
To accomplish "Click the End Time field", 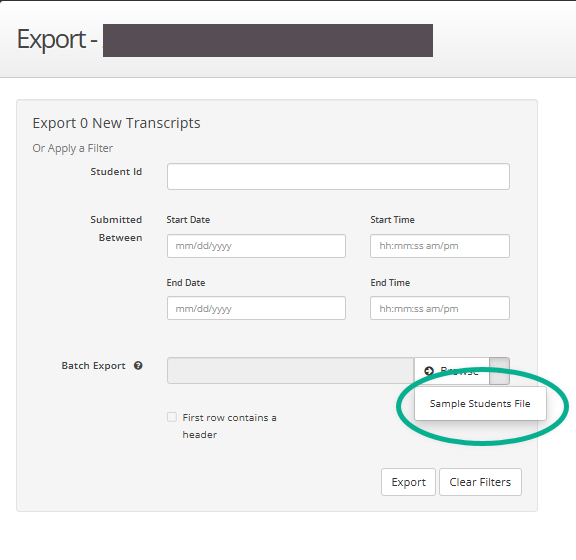I will (440, 308).
